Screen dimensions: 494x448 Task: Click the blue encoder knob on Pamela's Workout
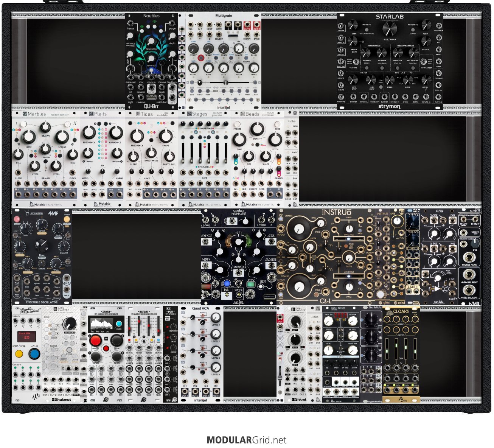[34, 354]
